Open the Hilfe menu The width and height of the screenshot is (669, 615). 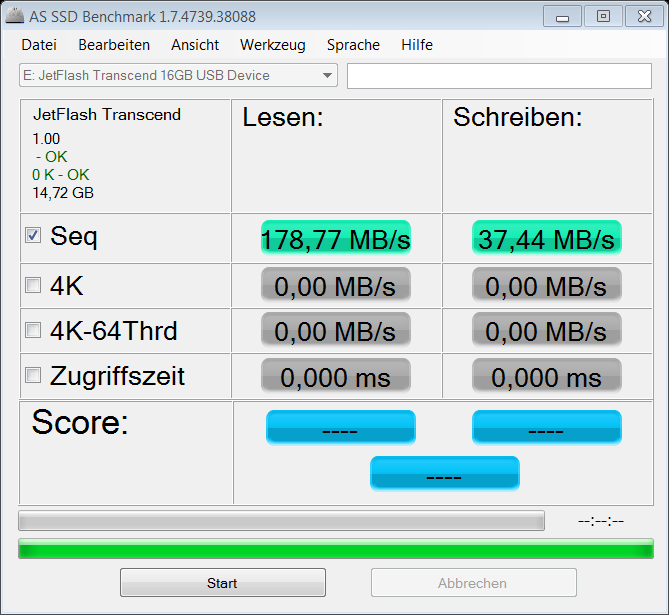(417, 45)
